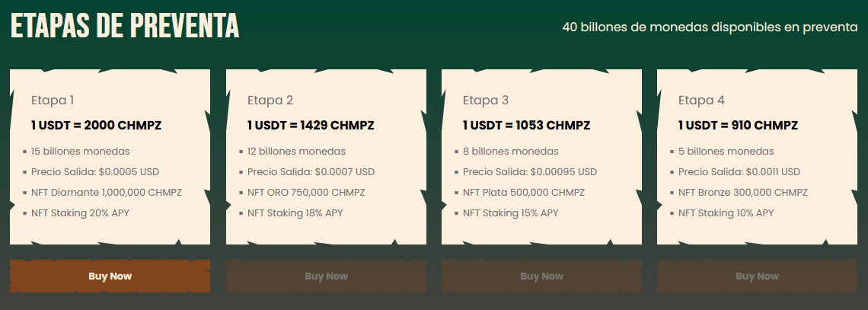868x310 pixels.
Task: Click NFT Plata 500,000 CHMPZ item
Action: (x=524, y=193)
